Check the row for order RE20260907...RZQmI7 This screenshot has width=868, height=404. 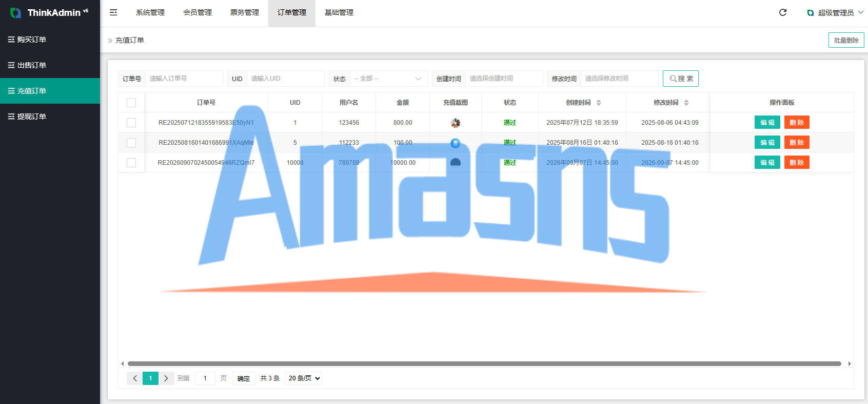click(x=131, y=163)
